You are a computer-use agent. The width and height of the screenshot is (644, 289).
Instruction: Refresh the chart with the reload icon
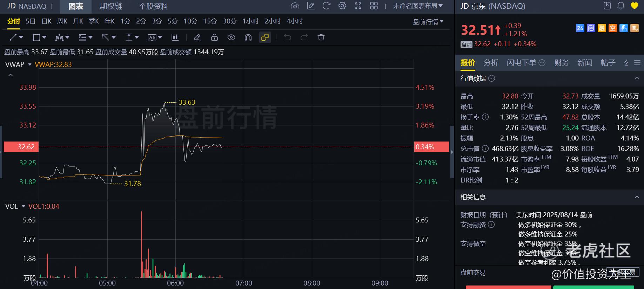click(x=326, y=6)
